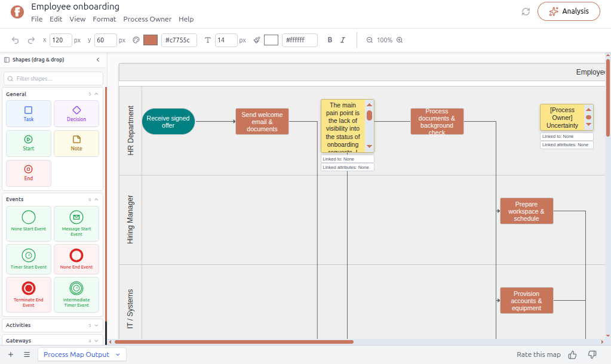
Task: Click the Analysis button
Action: (569, 11)
